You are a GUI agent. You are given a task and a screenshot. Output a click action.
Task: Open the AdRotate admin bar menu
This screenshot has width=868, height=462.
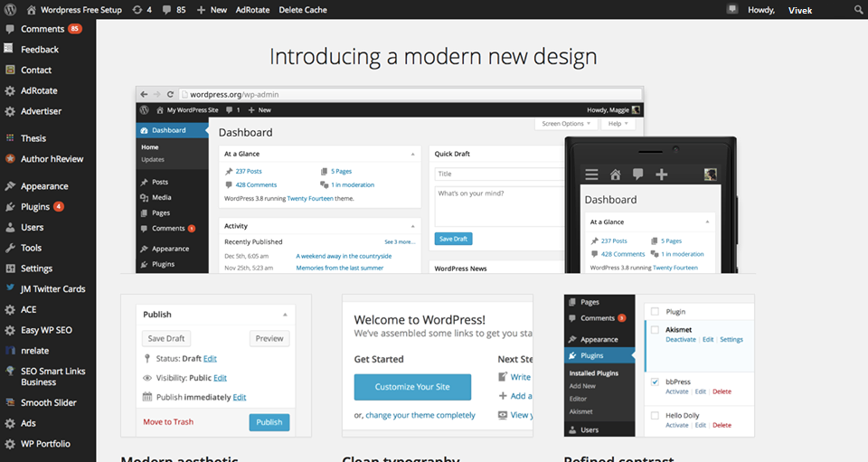pyautogui.click(x=252, y=9)
